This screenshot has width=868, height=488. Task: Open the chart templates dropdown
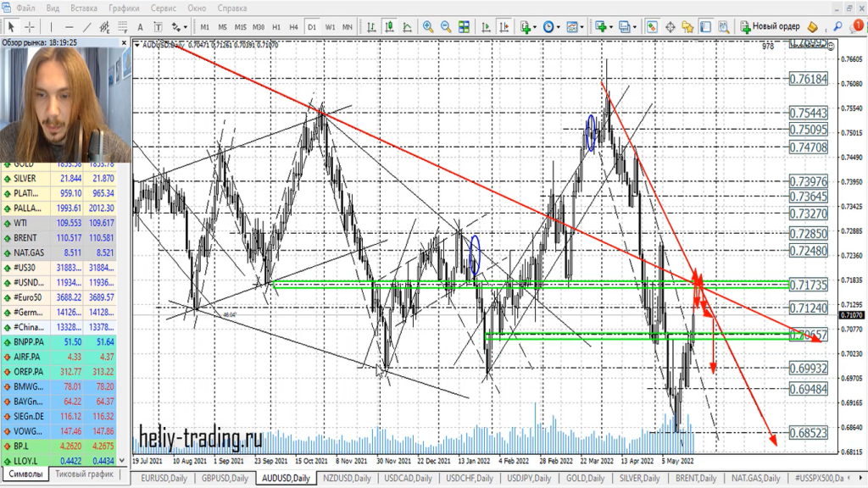point(576,27)
